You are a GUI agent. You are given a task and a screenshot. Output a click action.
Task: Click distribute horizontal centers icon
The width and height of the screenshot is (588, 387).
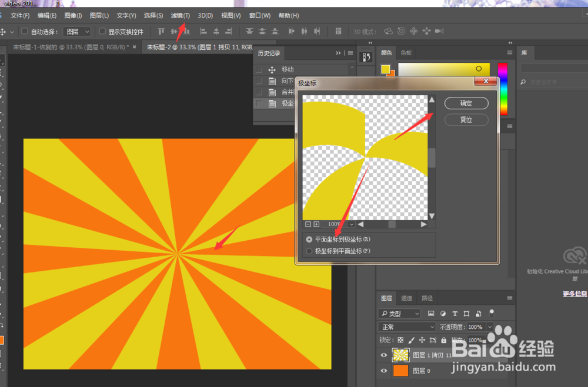pyautogui.click(x=304, y=32)
